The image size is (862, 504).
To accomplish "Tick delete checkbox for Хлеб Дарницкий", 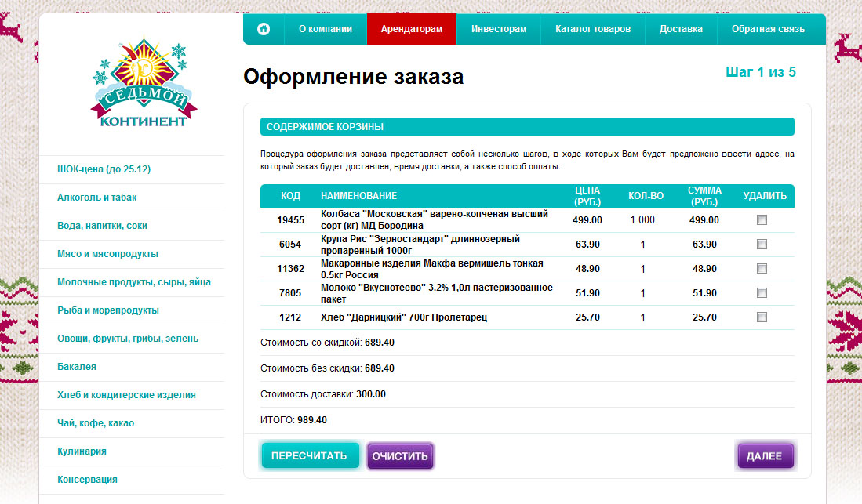I will [762, 317].
